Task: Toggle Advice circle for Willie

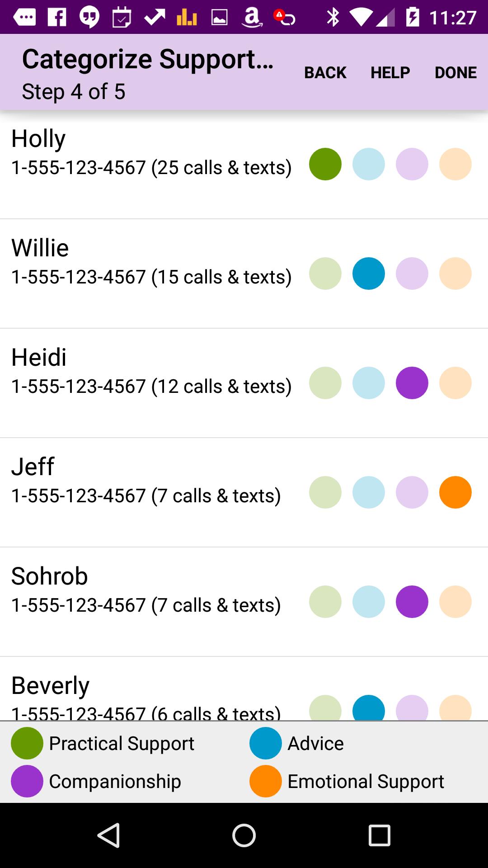Action: 369,274
